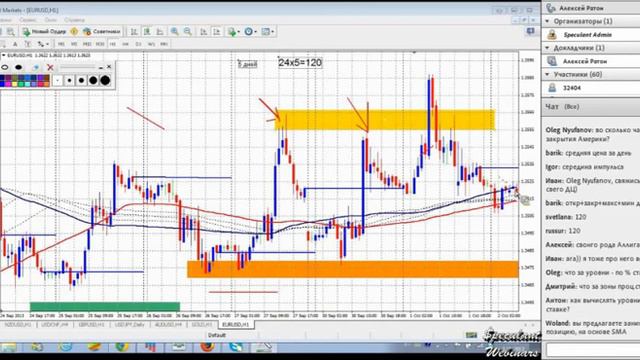Switch to the GOLD,H1 chart tab
This screenshot has width=640, height=360.
[202, 324]
